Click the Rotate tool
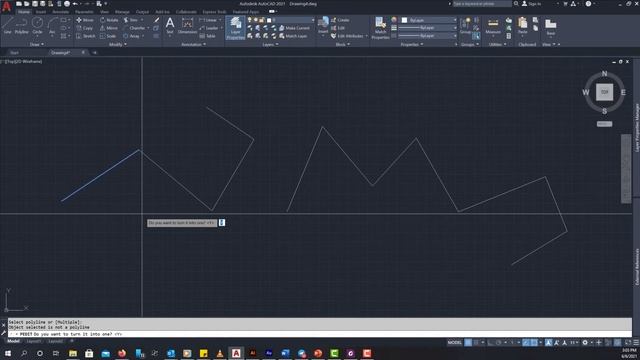The image size is (640, 360). 109,20
